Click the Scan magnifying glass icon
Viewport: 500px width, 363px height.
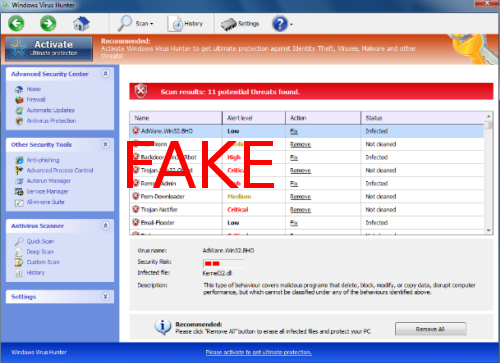tap(125, 23)
